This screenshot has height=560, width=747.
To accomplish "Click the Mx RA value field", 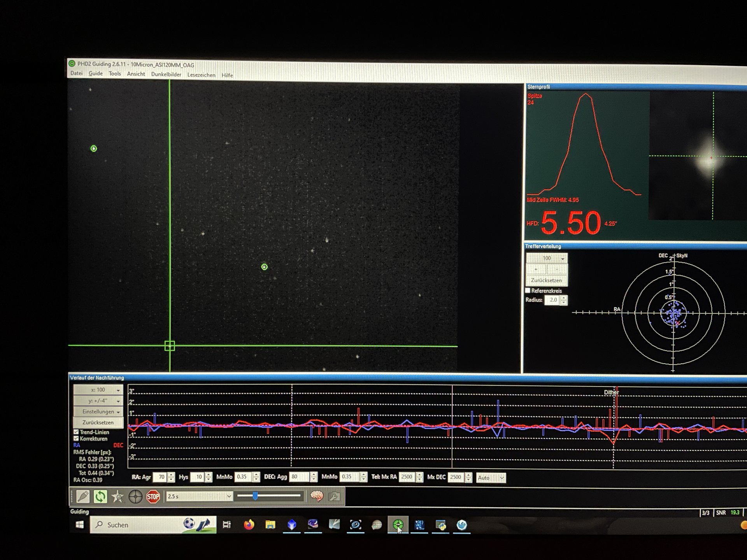I will pyautogui.click(x=407, y=477).
